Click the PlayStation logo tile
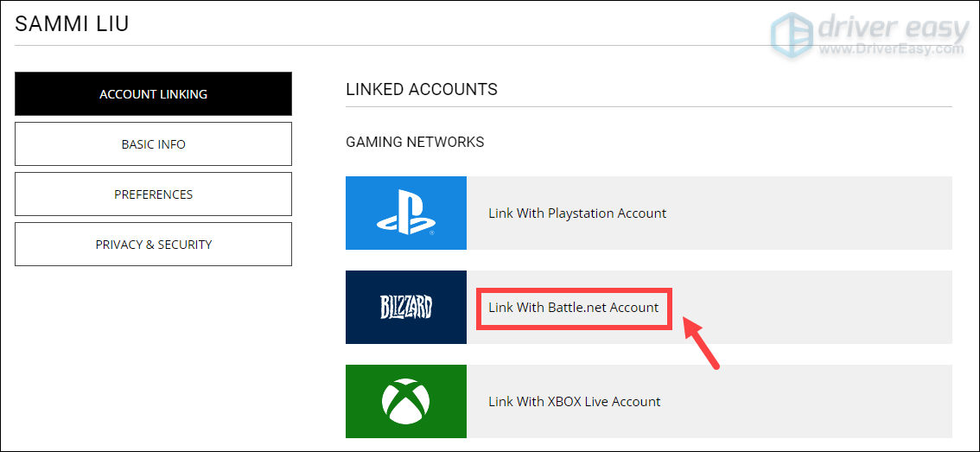Image resolution: width=980 pixels, height=452 pixels. 405,213
